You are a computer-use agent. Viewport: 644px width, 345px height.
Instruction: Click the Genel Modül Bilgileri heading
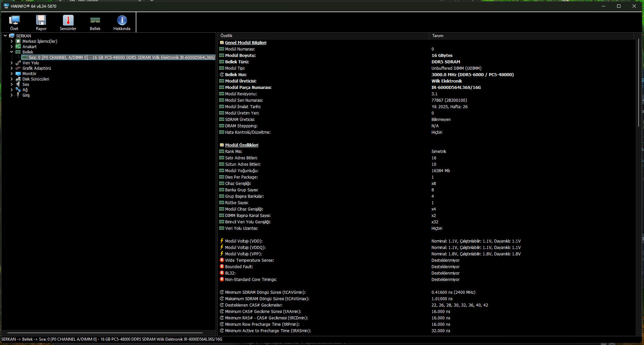point(245,42)
